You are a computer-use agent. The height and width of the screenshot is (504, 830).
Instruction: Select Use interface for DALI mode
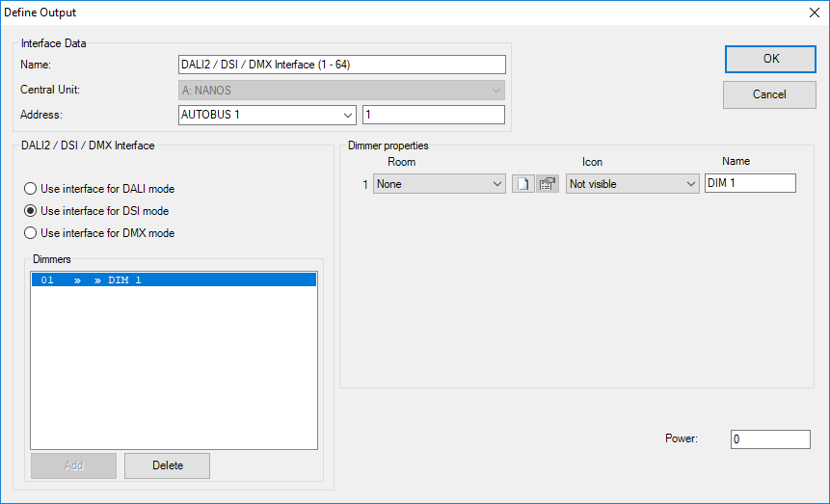click(31, 189)
